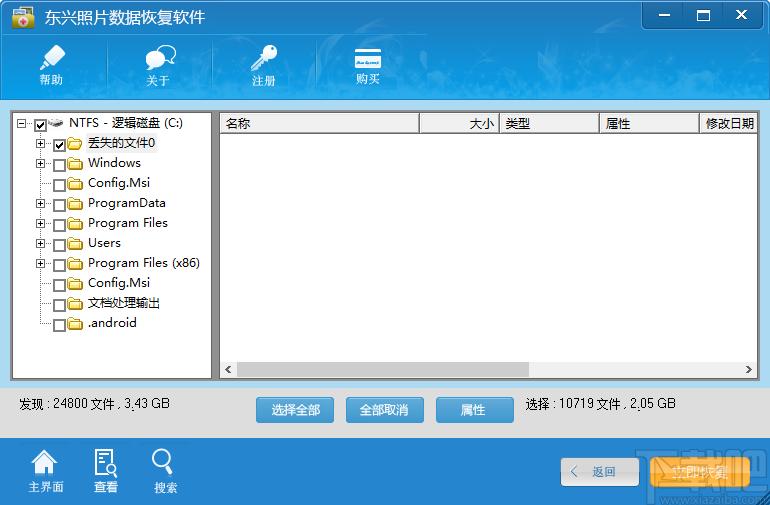770x505 pixels.
Task: Check the Users folder checkbox
Action: click(59, 245)
